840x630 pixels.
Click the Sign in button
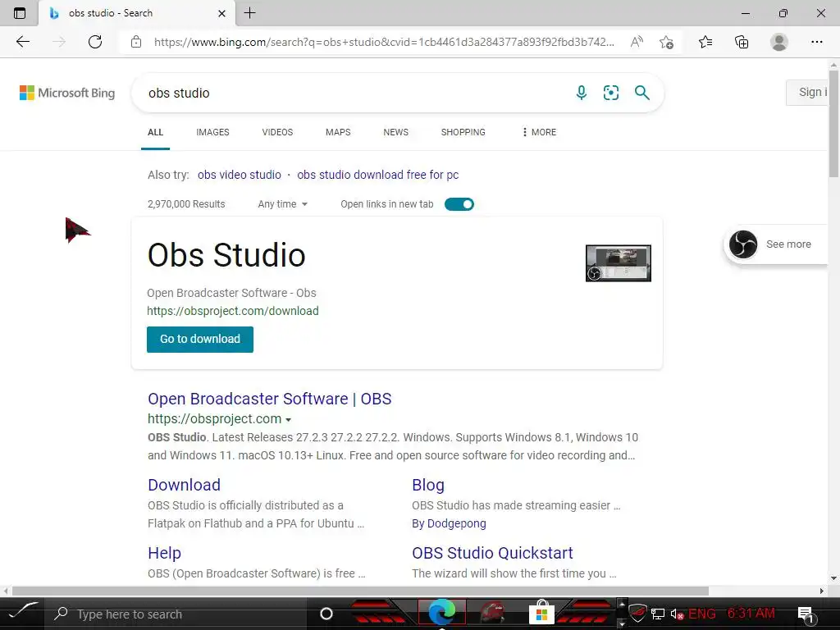click(x=807, y=92)
